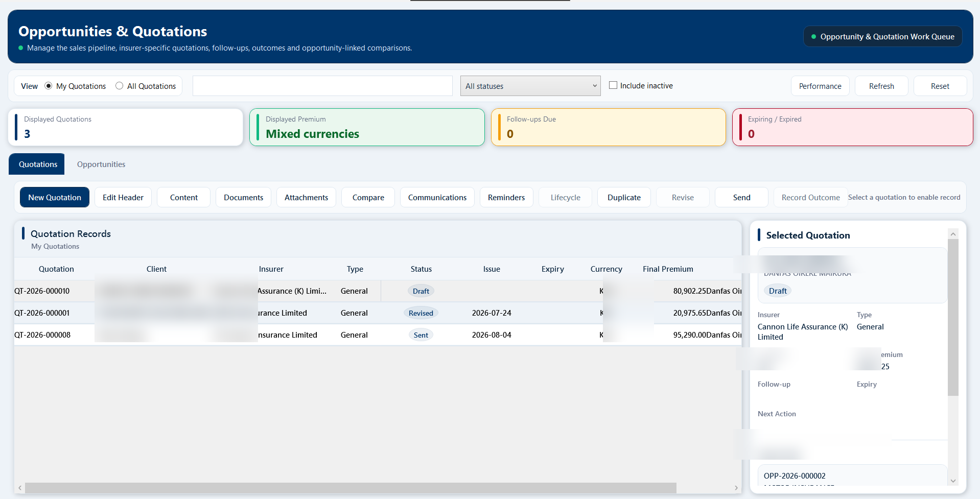Open the All statuses dropdown

coord(530,86)
